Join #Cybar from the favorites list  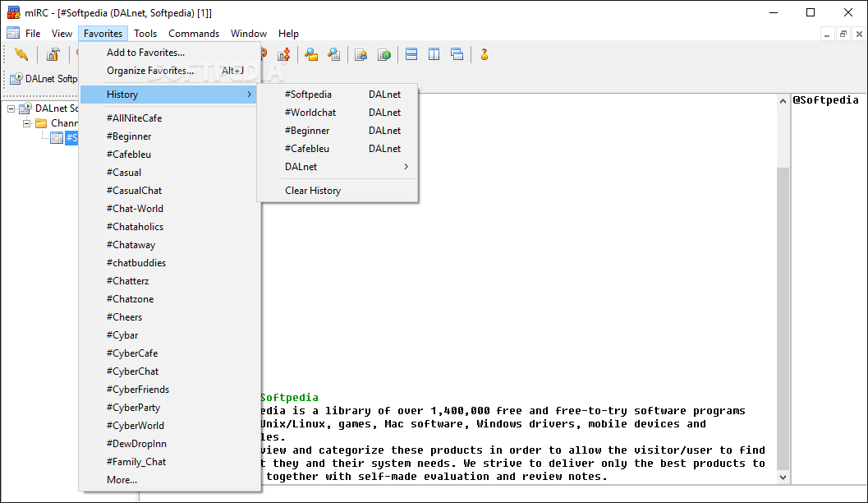pyautogui.click(x=170, y=335)
